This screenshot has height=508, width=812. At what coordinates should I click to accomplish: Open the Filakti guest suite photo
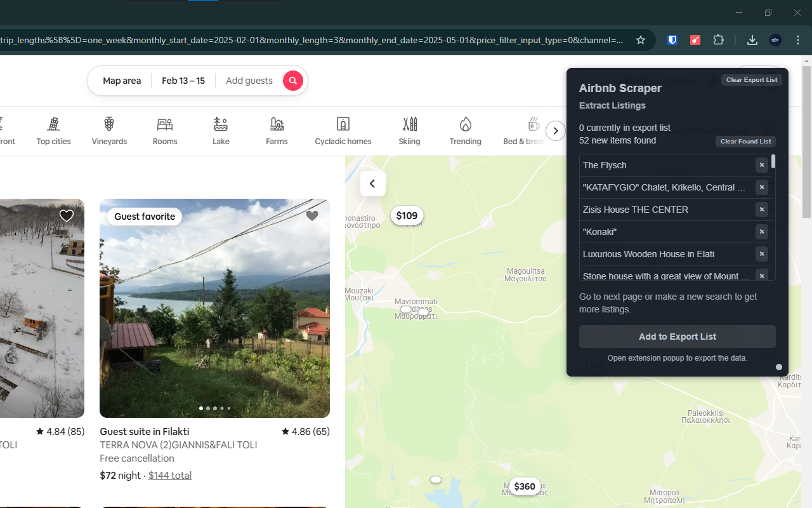coord(214,308)
